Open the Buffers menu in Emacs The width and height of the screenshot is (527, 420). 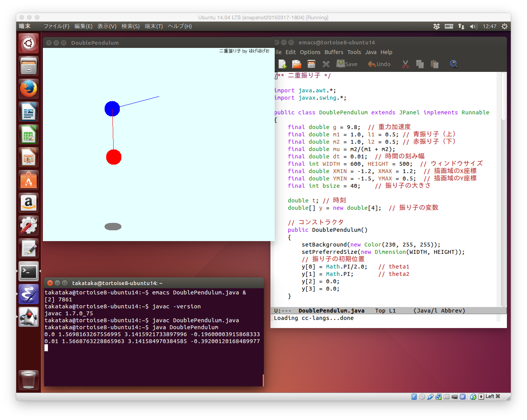pos(334,52)
